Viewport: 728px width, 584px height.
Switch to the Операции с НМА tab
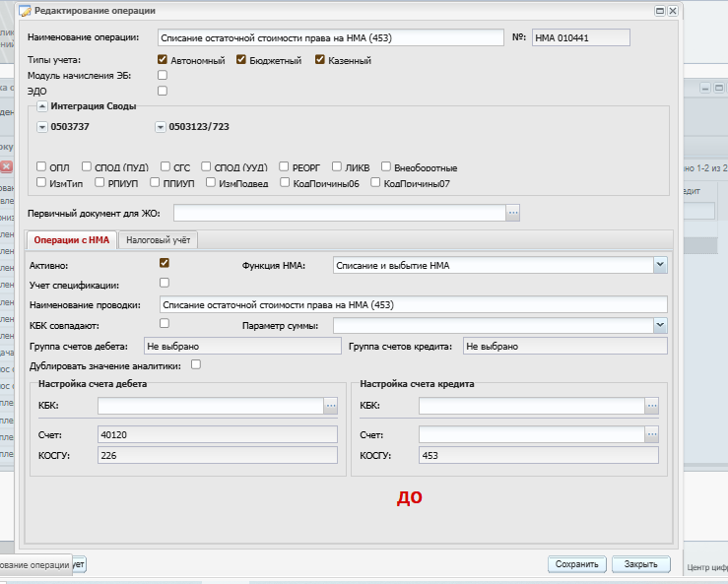pyautogui.click(x=72, y=240)
